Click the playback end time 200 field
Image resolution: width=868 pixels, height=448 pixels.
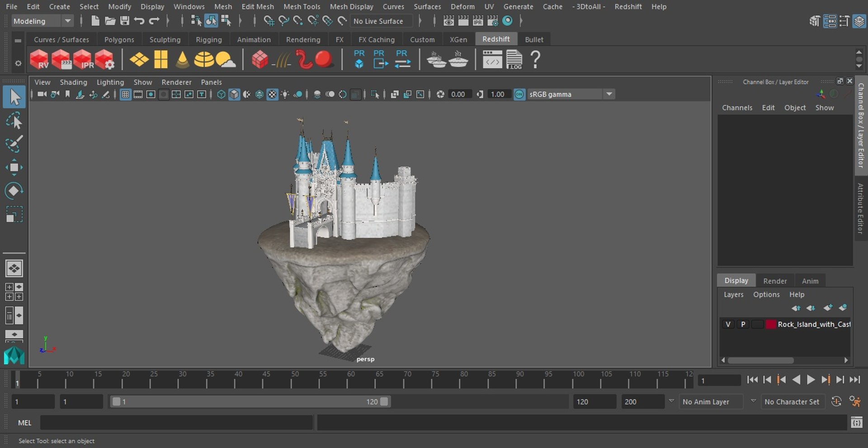pyautogui.click(x=642, y=401)
